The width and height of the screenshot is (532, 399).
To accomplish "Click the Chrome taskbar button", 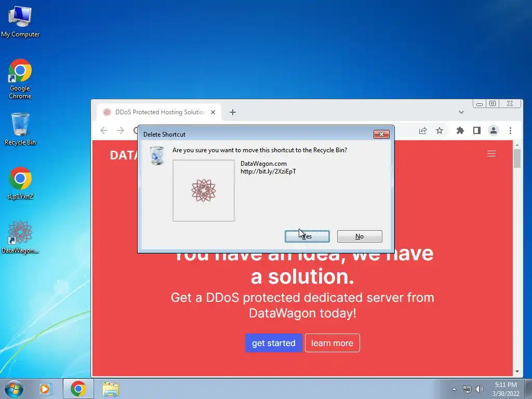I will pos(78,389).
